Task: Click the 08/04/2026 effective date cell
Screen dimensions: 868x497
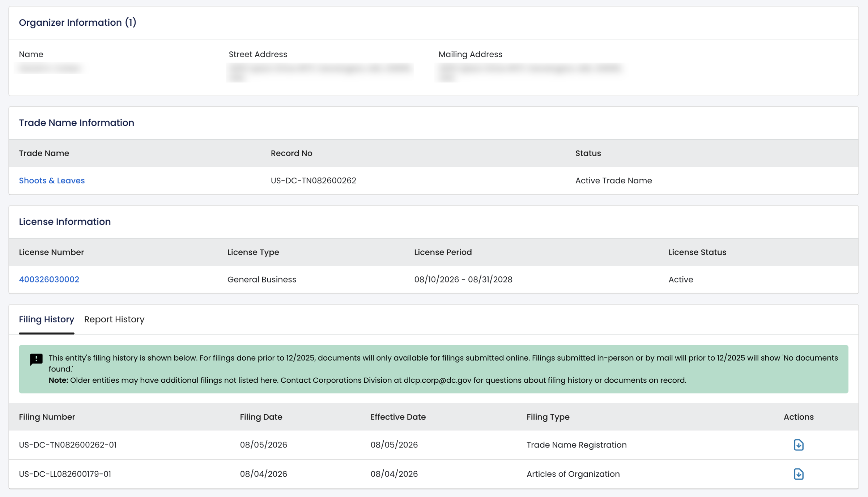Action: tap(394, 474)
